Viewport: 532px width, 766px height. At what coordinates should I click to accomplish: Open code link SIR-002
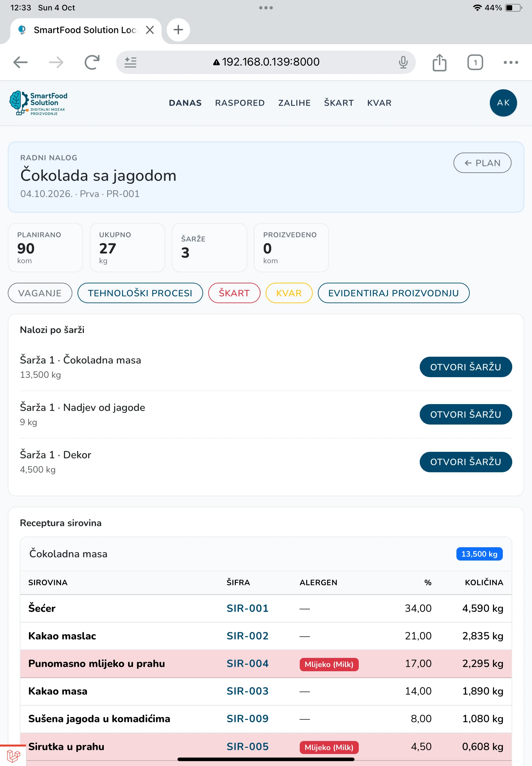click(248, 636)
